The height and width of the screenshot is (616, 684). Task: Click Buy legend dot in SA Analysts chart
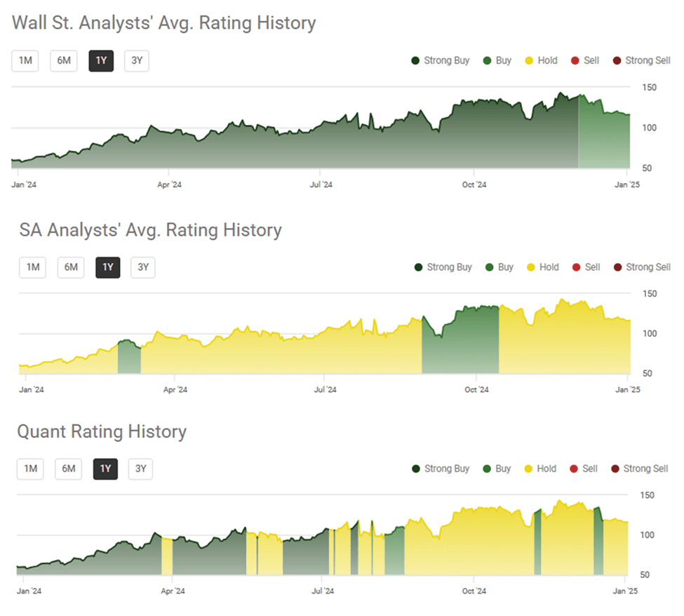(x=489, y=267)
